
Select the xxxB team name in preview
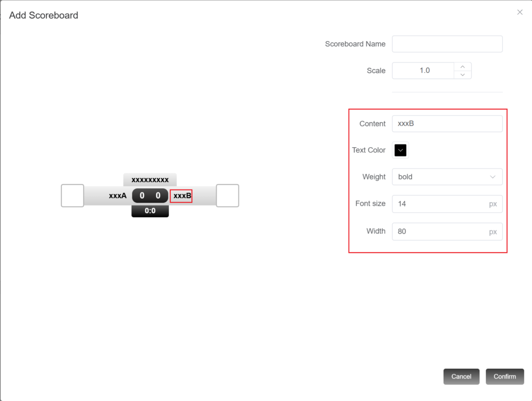[182, 196]
